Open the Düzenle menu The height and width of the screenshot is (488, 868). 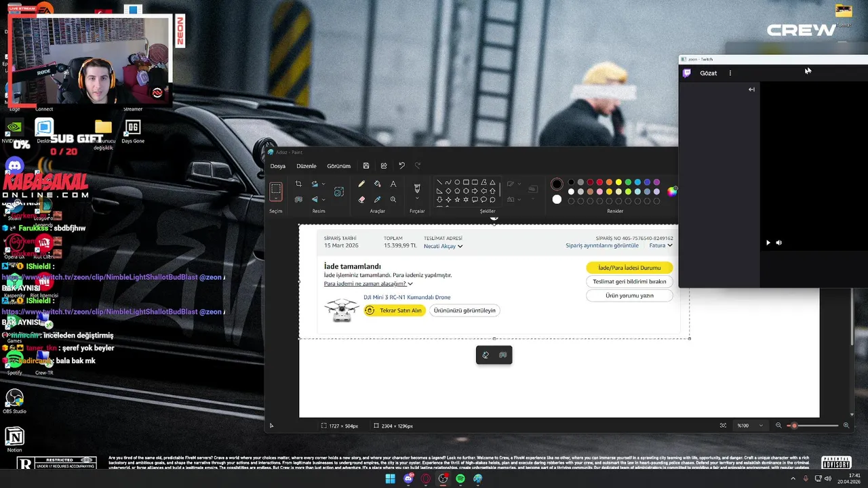click(x=307, y=166)
